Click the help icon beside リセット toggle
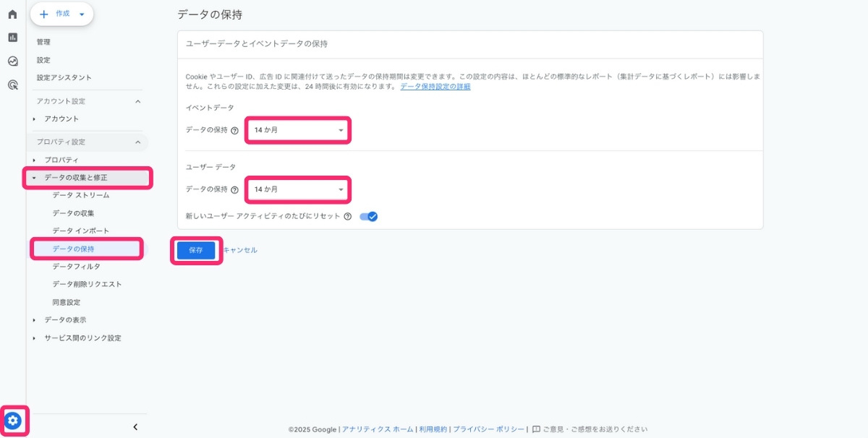 pyautogui.click(x=348, y=216)
